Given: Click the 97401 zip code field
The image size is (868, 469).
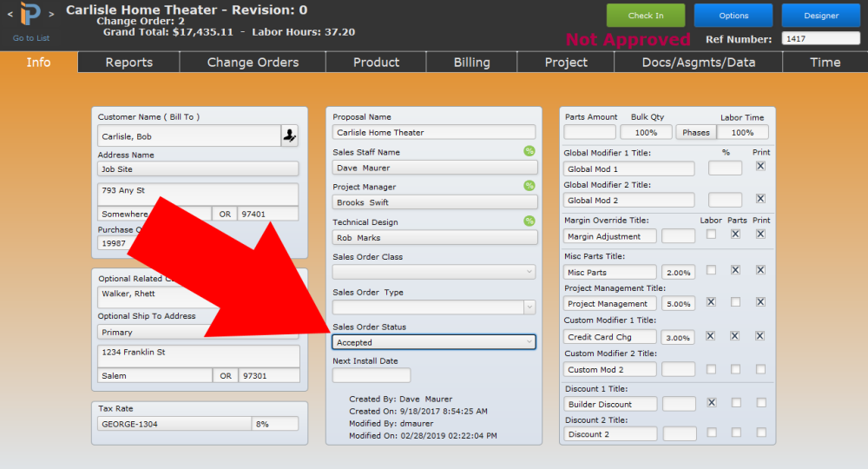Looking at the screenshot, I should click(x=268, y=214).
